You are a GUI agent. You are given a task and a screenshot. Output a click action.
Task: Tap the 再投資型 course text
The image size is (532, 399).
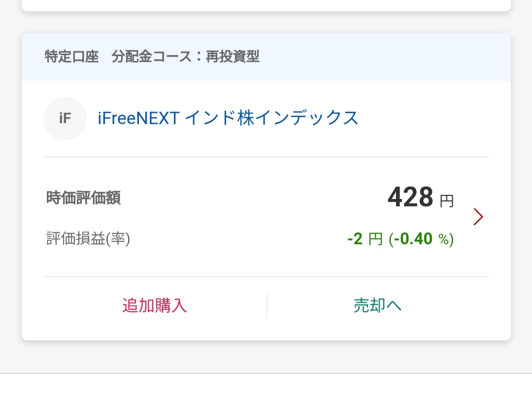[233, 56]
